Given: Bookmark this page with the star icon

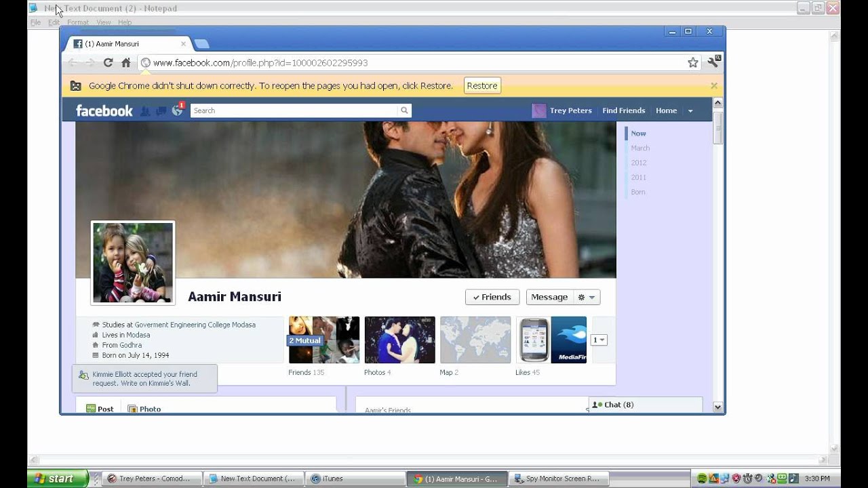Looking at the screenshot, I should coord(693,62).
